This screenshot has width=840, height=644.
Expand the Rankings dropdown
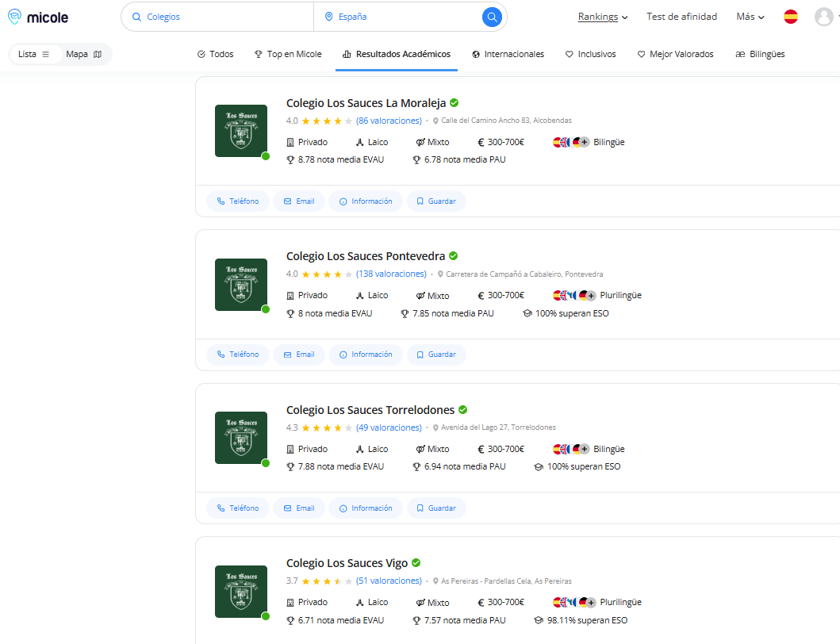click(x=602, y=17)
